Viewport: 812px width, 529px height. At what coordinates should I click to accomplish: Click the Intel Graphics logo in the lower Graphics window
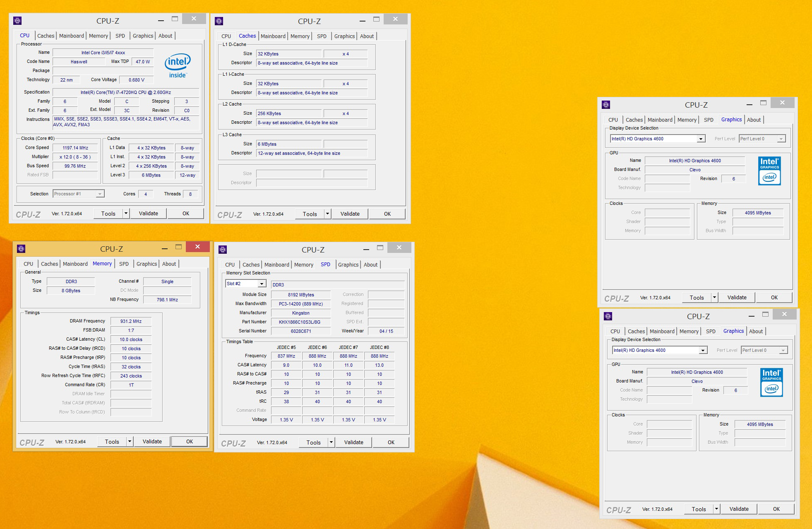771,382
